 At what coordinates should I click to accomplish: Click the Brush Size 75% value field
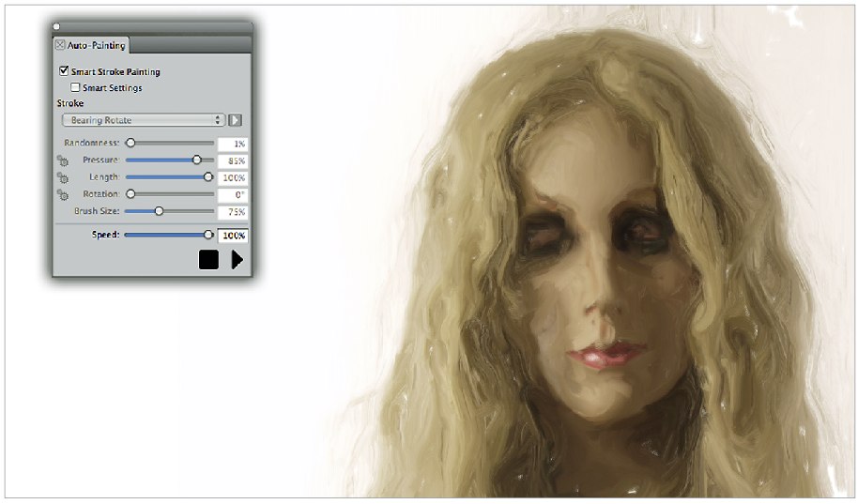click(x=233, y=212)
